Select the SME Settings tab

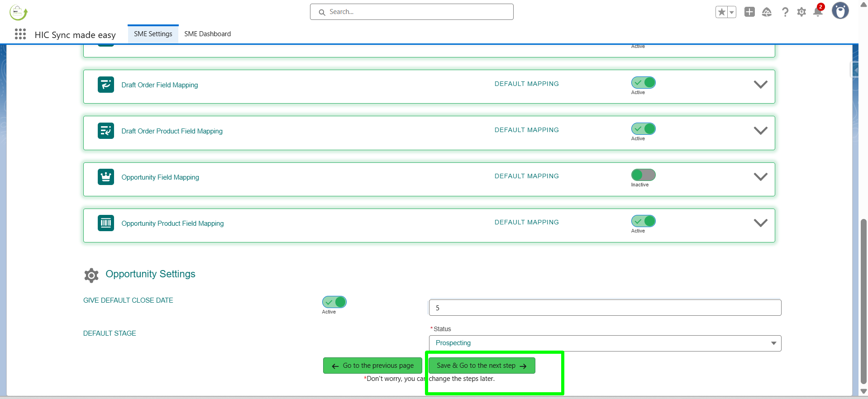[153, 34]
